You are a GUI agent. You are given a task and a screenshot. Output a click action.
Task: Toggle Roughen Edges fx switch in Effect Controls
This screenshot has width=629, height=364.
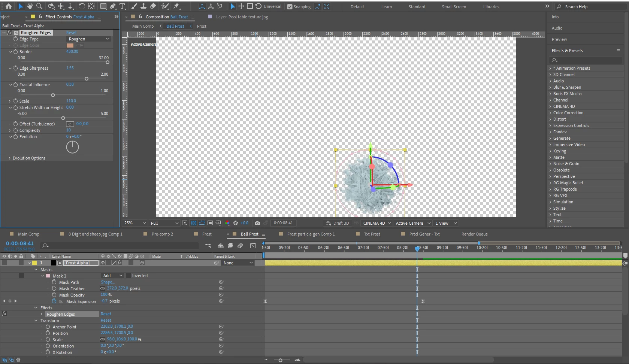pos(9,33)
